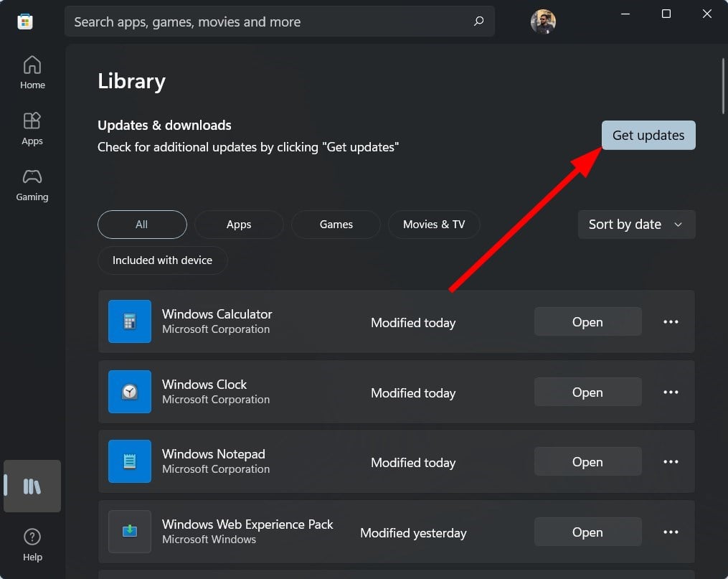Open more options for Web Experience Pack
The width and height of the screenshot is (728, 579).
671,532
